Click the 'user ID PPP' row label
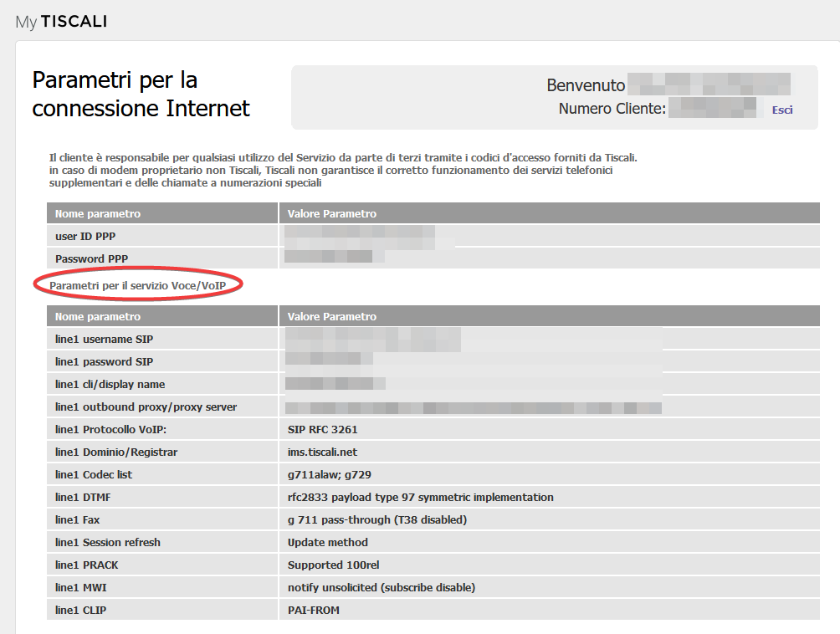This screenshot has height=634, width=840. coord(85,236)
